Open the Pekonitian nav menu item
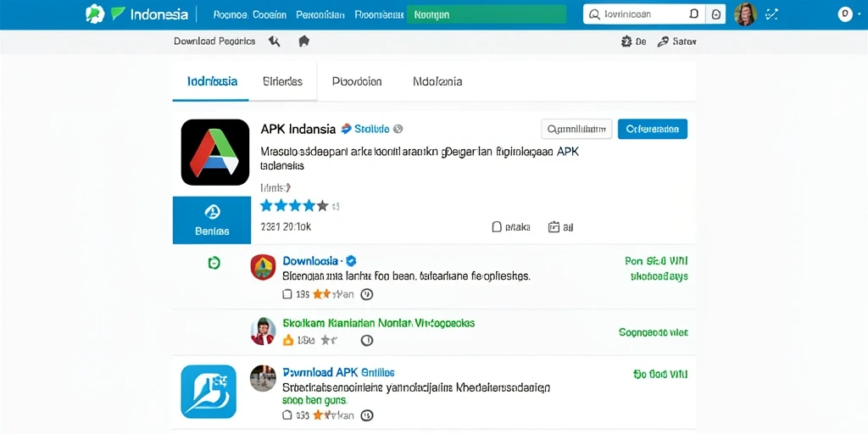Image resolution: width=868 pixels, height=434 pixels. coord(320,15)
